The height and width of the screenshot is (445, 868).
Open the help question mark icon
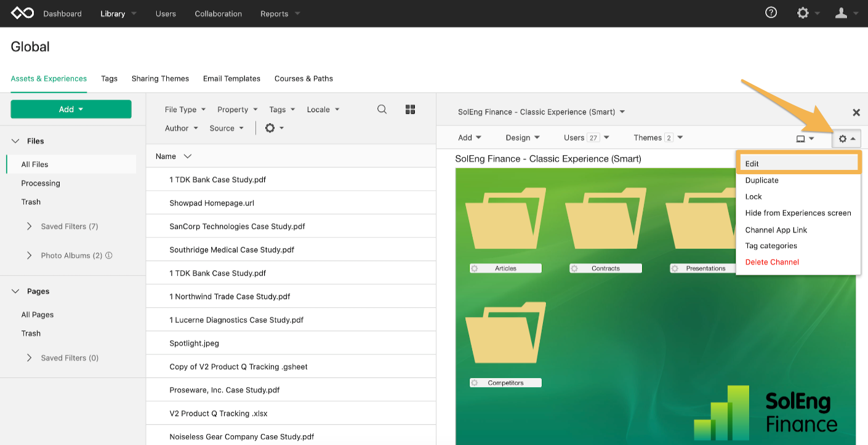click(771, 12)
